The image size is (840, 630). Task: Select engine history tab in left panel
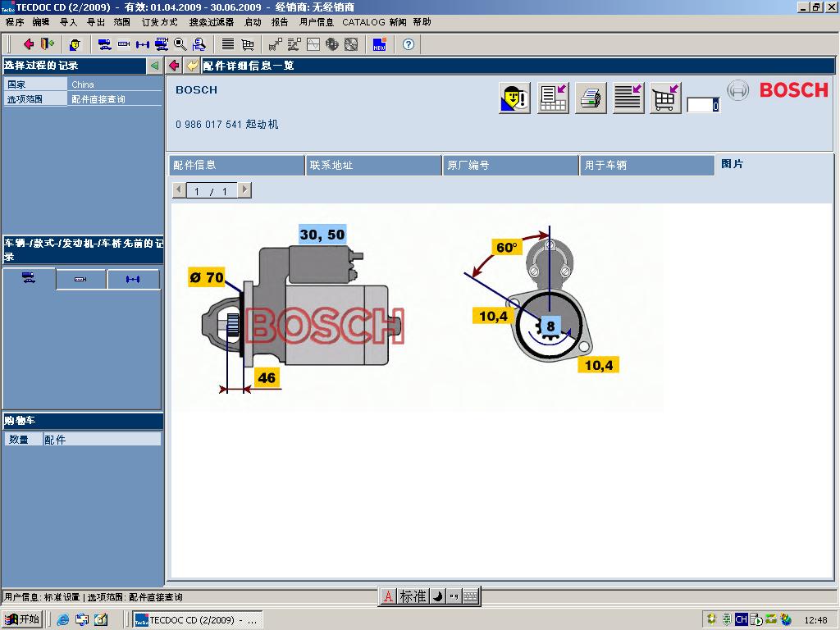tap(80, 279)
